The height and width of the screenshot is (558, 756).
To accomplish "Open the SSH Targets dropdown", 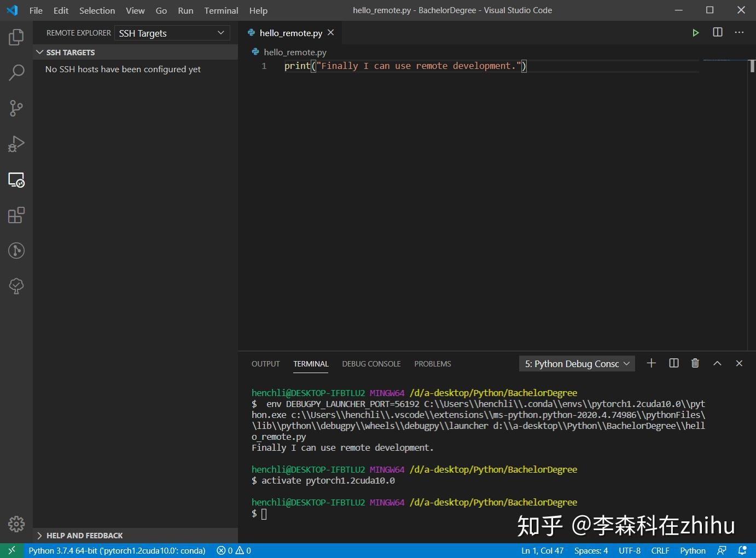I will [172, 33].
